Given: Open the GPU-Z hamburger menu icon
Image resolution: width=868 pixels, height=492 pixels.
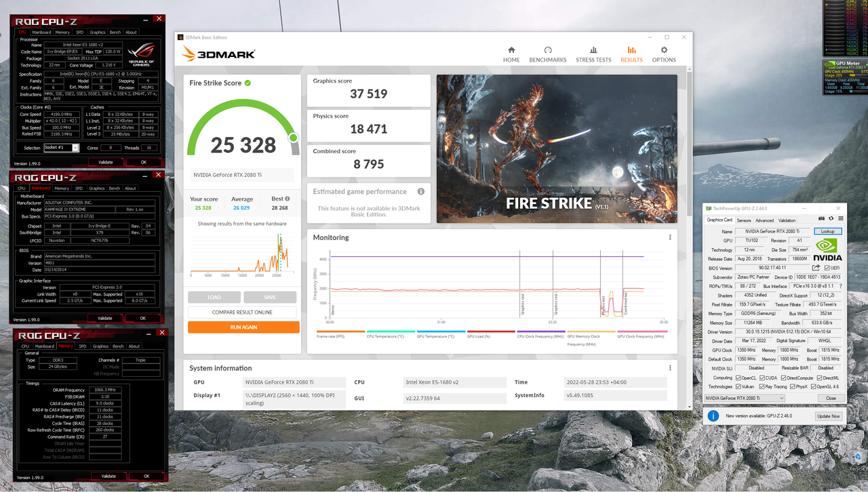Looking at the screenshot, I should click(841, 219).
